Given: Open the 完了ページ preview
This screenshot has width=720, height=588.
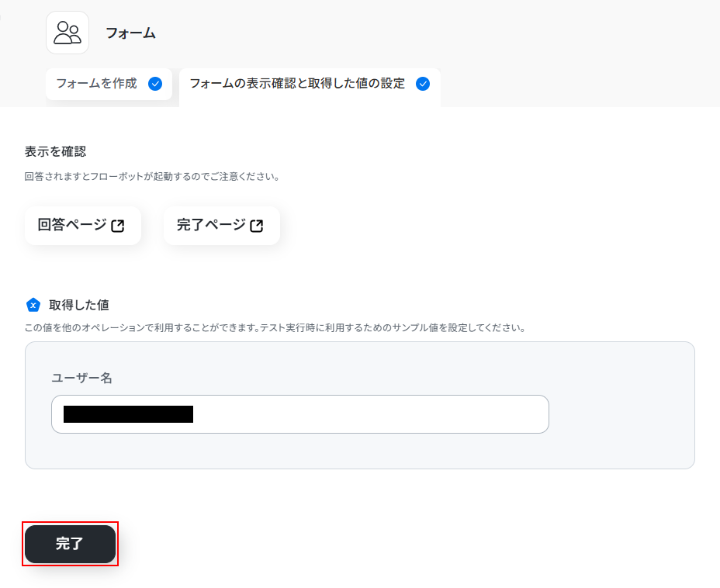Looking at the screenshot, I should [211, 225].
